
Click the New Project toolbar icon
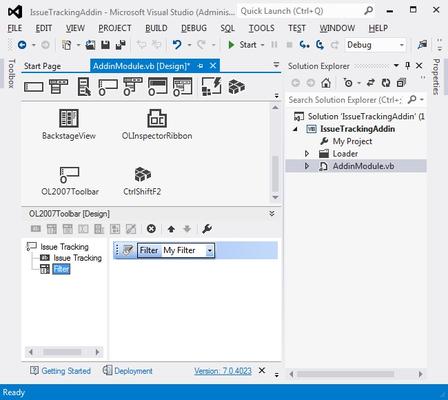pos(67,45)
